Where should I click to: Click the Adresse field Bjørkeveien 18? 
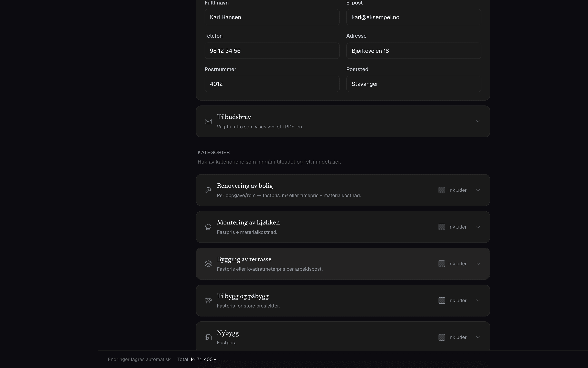click(414, 51)
